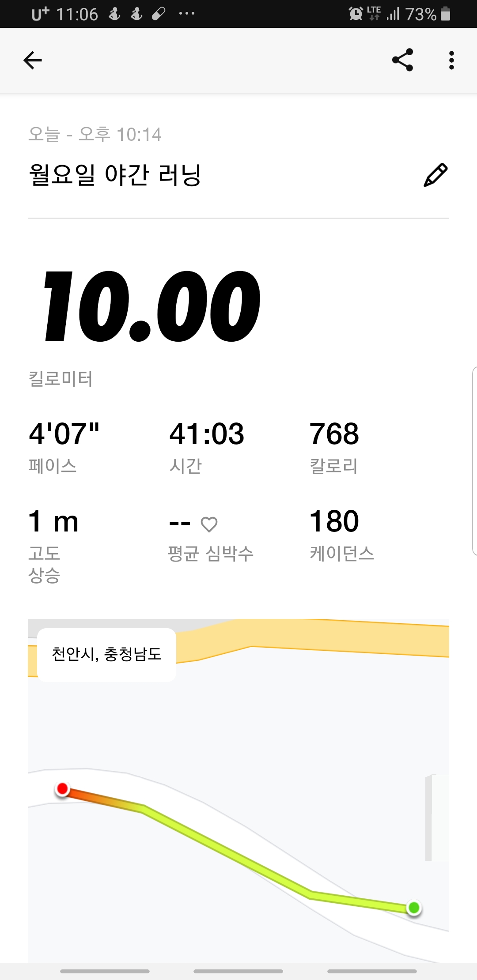Open the three-dot overflow menu

(451, 60)
